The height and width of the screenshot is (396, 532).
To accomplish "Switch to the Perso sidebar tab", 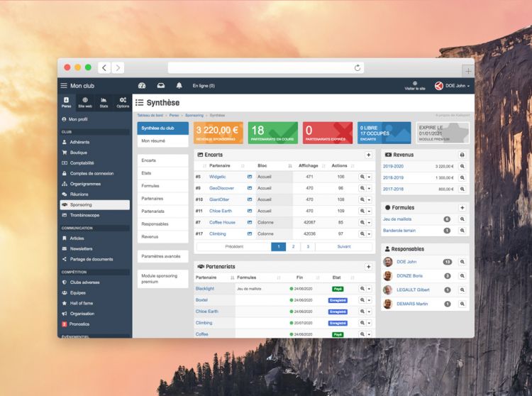I will tap(66, 102).
